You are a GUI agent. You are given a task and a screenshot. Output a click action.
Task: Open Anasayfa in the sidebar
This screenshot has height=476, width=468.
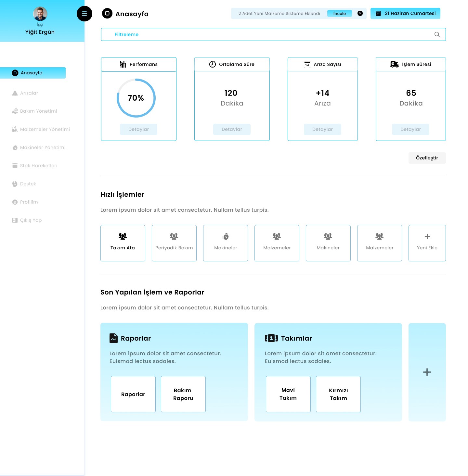pyautogui.click(x=33, y=73)
